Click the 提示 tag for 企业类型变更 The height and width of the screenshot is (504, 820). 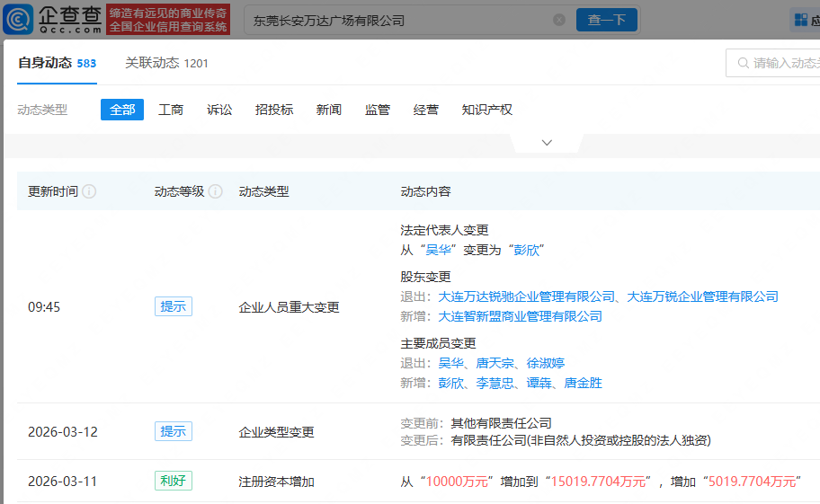click(173, 431)
